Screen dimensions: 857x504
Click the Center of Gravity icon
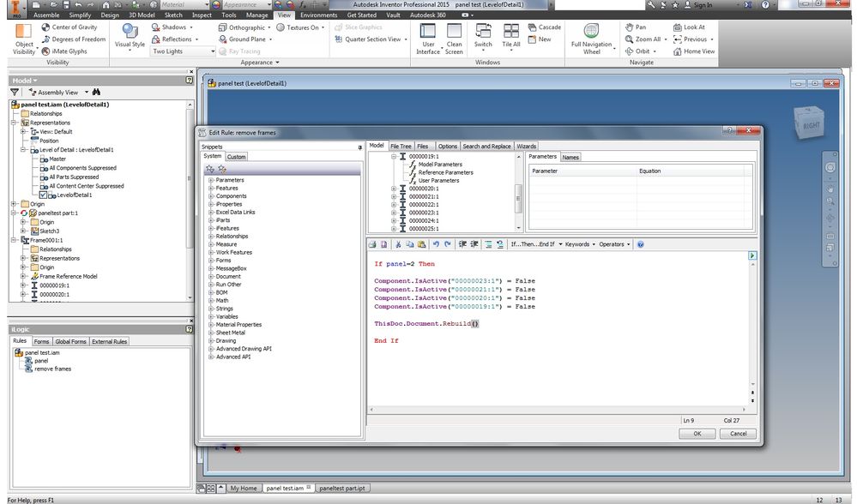coord(46,27)
